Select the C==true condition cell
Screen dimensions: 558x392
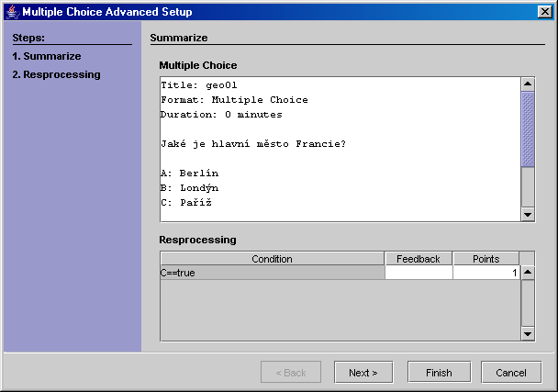coord(273,273)
